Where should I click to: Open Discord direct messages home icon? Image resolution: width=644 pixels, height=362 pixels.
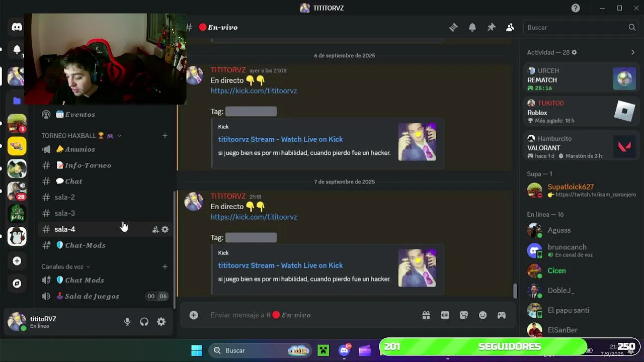pos(17,27)
